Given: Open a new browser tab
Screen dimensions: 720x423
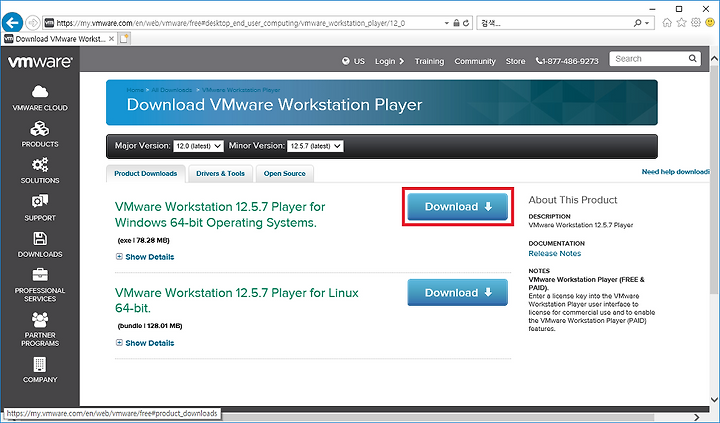Looking at the screenshot, I should pyautogui.click(x=124, y=39).
